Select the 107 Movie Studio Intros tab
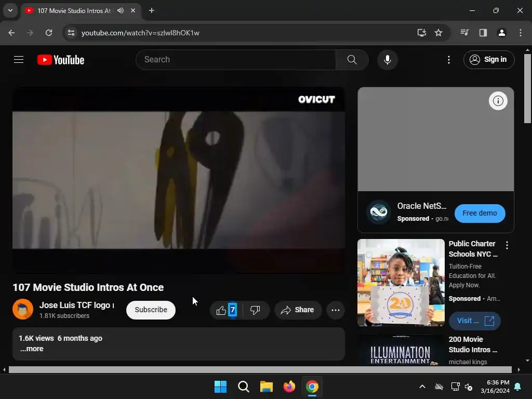The width and height of the screenshot is (532, 399). point(74,10)
